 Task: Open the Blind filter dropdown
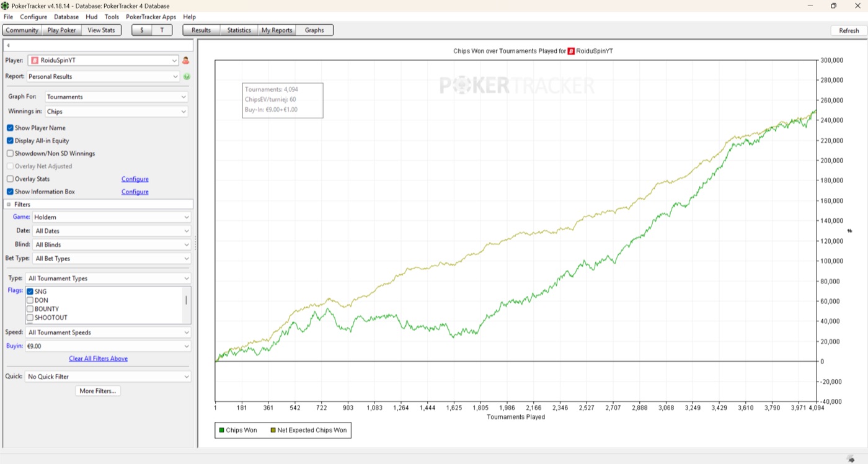[x=112, y=244]
